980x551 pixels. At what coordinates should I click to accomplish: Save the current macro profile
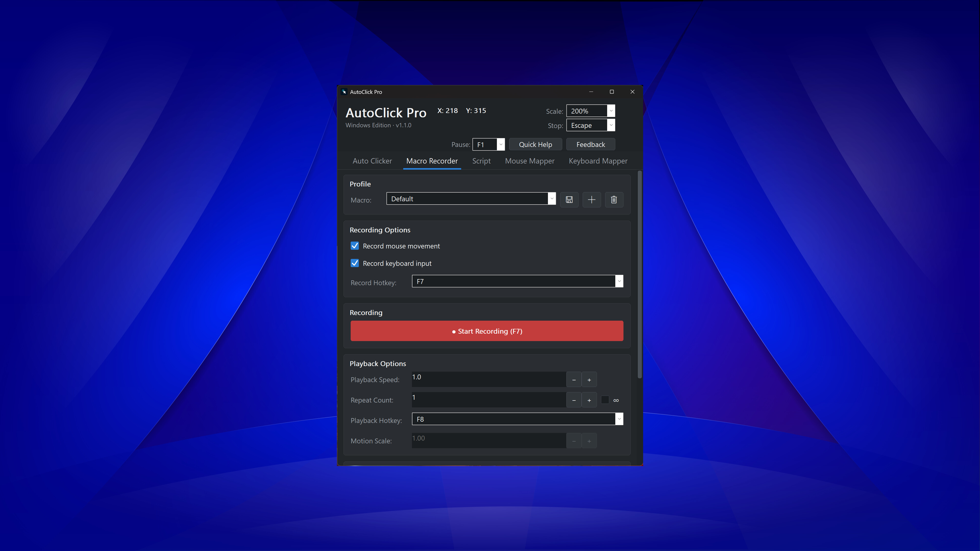point(569,200)
